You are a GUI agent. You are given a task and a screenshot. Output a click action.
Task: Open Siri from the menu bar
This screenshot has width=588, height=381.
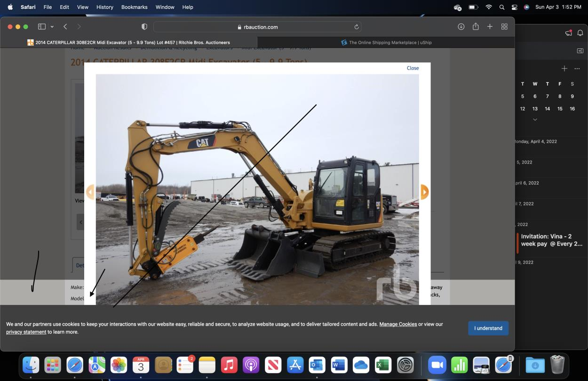[x=526, y=7]
